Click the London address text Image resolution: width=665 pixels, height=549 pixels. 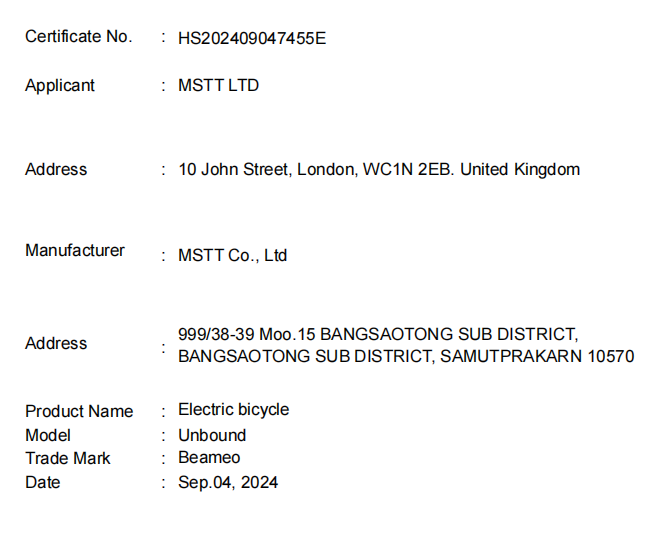tap(378, 170)
